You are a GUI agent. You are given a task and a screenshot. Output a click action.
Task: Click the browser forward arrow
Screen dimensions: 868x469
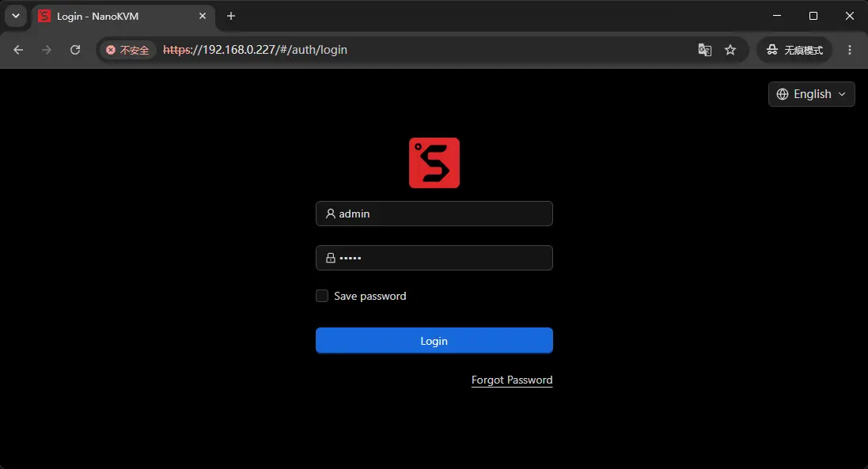click(47, 50)
